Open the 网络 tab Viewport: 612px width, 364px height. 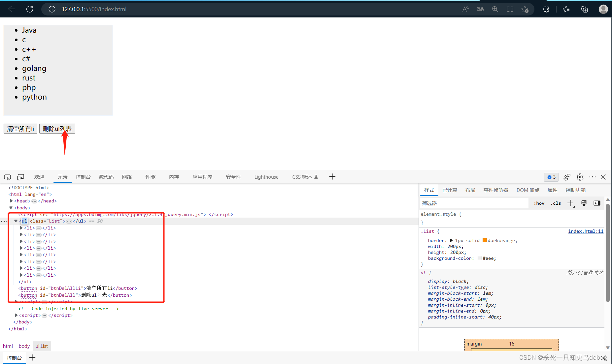point(127,177)
